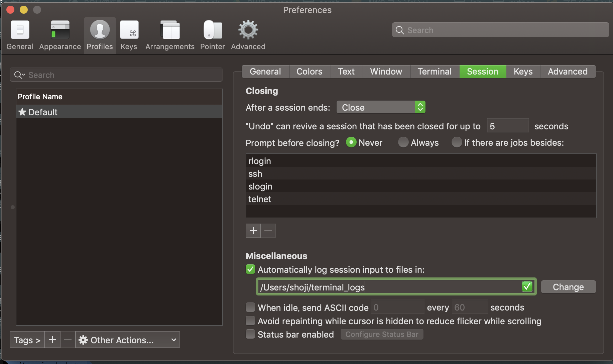Click the ASCII code field showing 0

pos(397,307)
